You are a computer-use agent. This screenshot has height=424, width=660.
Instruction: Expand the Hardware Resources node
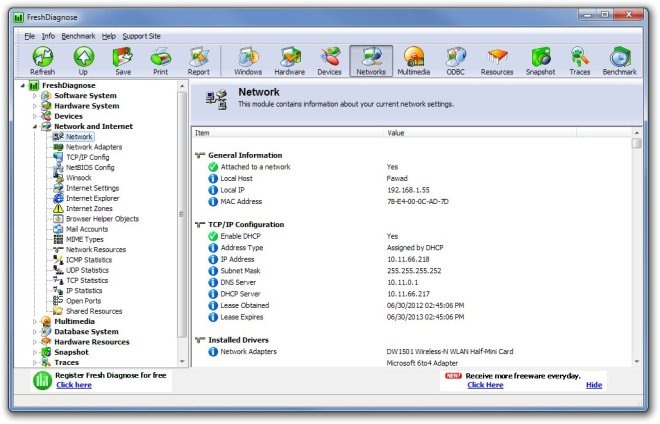click(x=35, y=342)
